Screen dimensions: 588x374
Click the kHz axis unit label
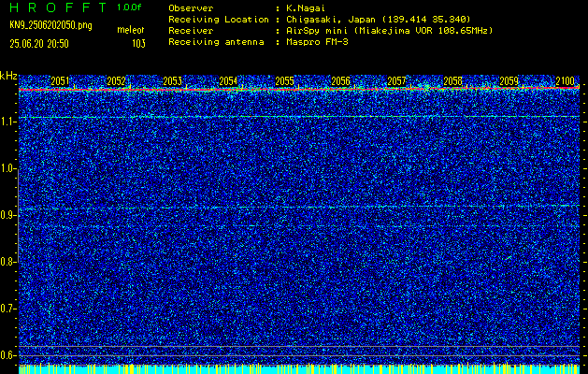(8, 76)
